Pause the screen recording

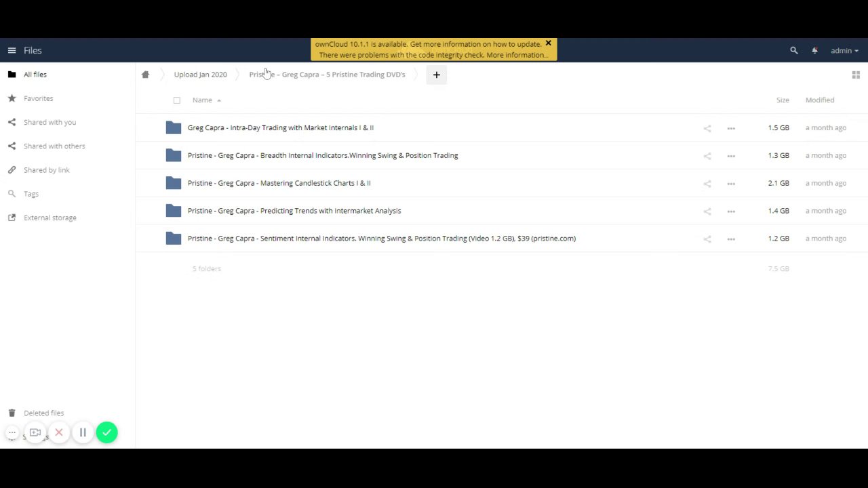(x=83, y=432)
